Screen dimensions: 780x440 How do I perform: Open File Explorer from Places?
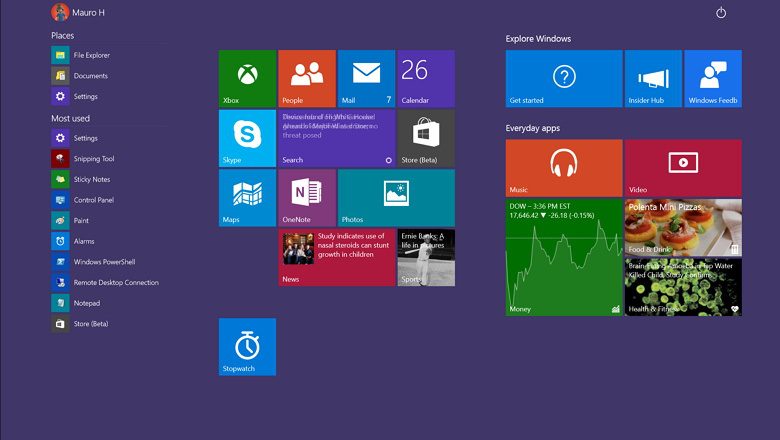(81, 55)
